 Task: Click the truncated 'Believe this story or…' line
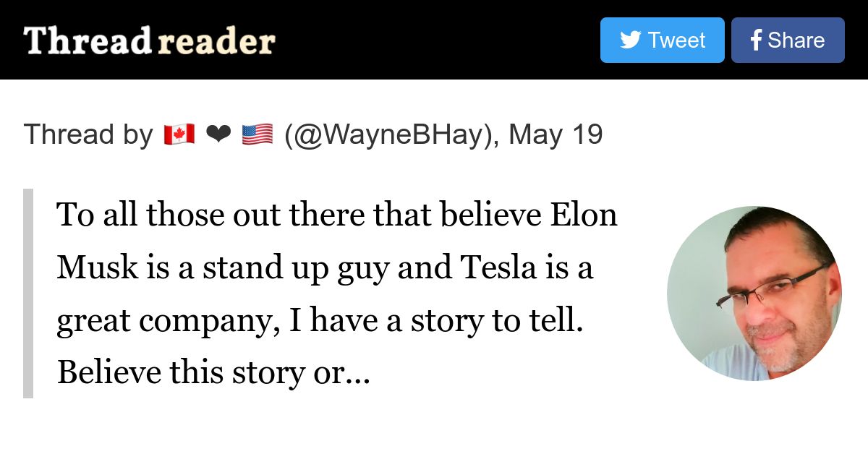[213, 372]
